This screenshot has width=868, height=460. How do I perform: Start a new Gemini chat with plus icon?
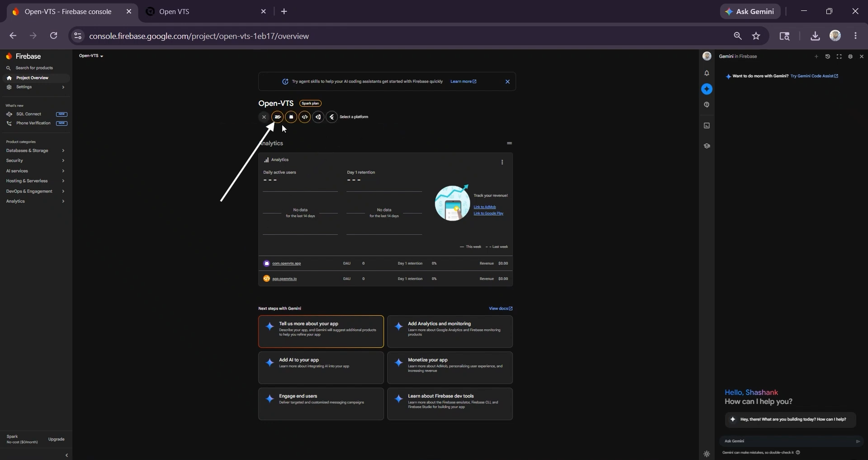pyautogui.click(x=816, y=57)
